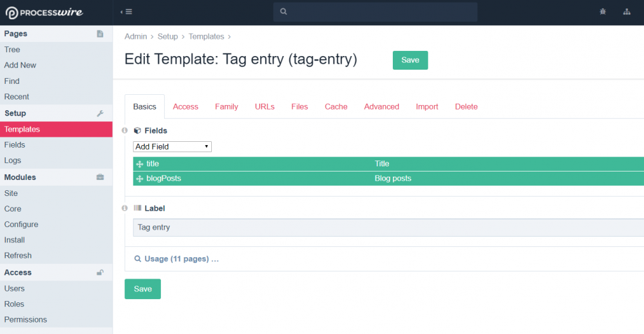Select Templates in sidebar
The height and width of the screenshot is (334, 644).
click(56, 129)
